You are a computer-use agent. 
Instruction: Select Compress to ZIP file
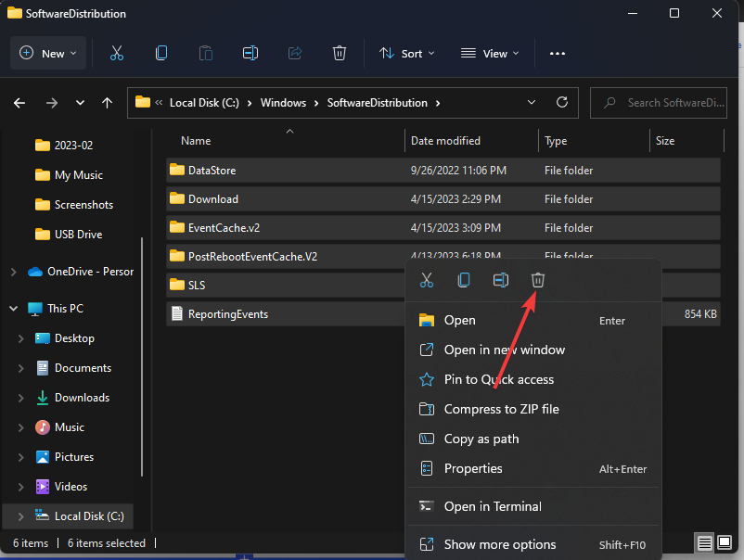[532, 409]
